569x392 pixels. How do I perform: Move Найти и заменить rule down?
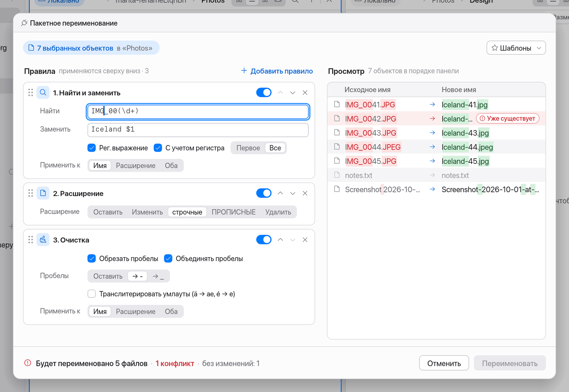click(x=293, y=93)
